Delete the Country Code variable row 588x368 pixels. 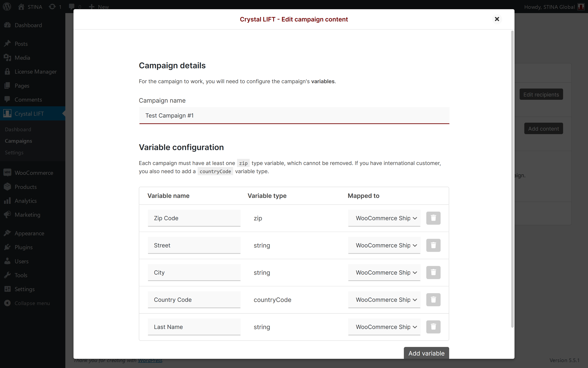[x=433, y=300]
